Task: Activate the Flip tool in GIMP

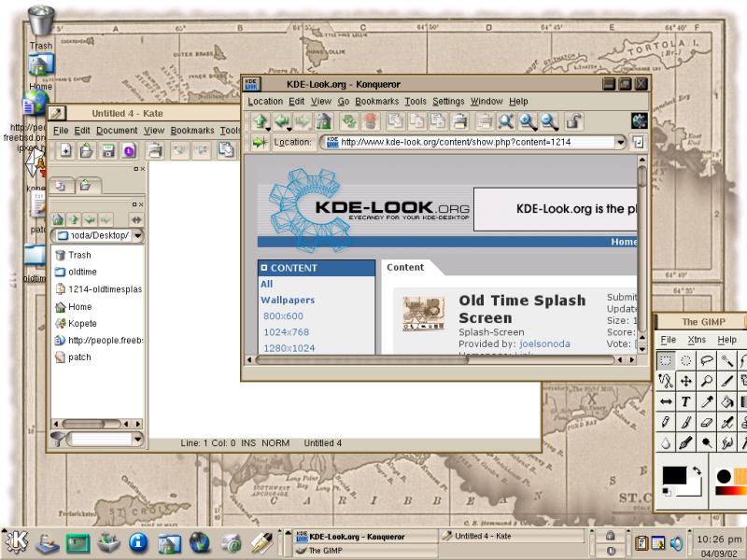Action: 666,401
